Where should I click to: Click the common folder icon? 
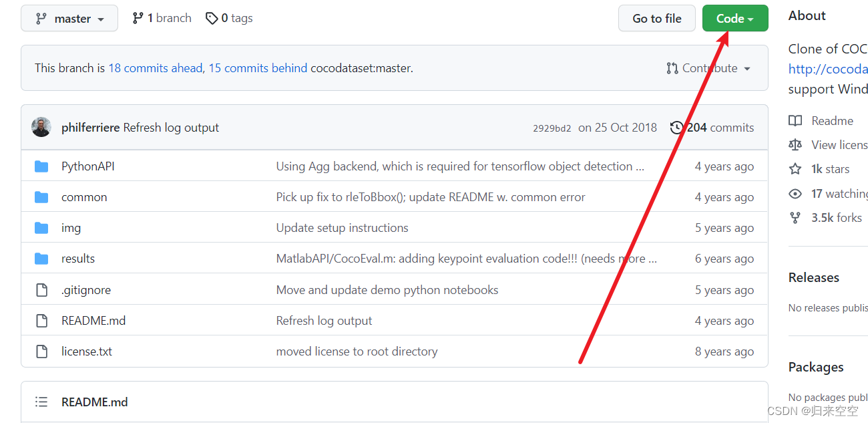[41, 197]
